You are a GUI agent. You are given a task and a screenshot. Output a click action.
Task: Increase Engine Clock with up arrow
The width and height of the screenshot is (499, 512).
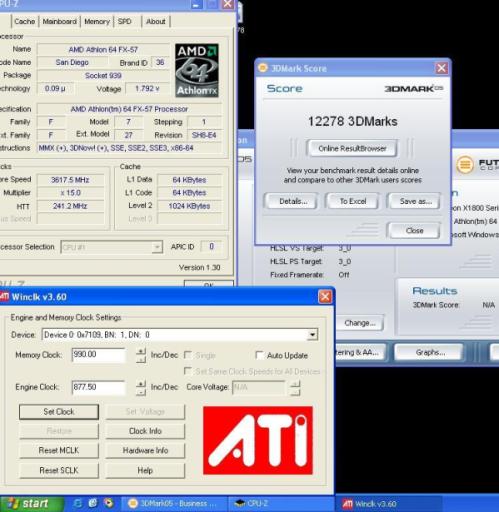point(141,384)
